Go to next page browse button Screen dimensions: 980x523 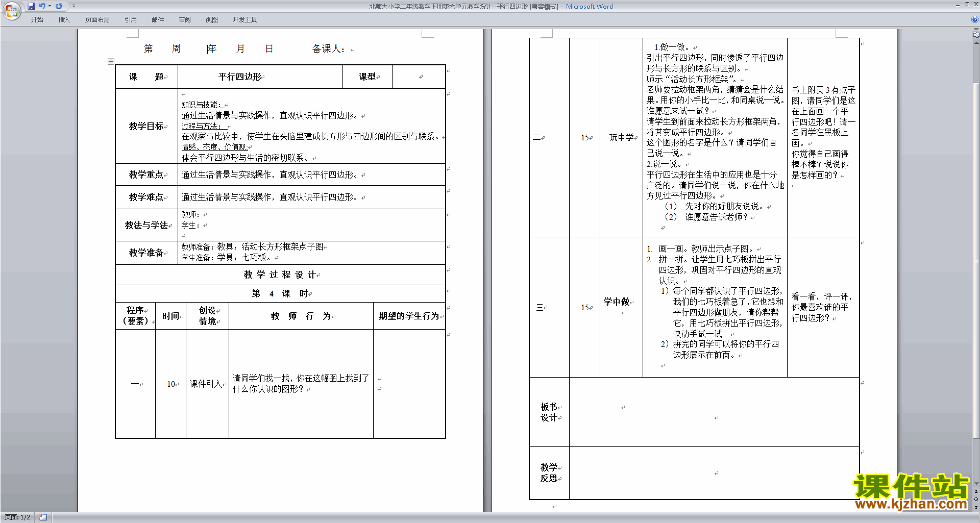click(976, 507)
